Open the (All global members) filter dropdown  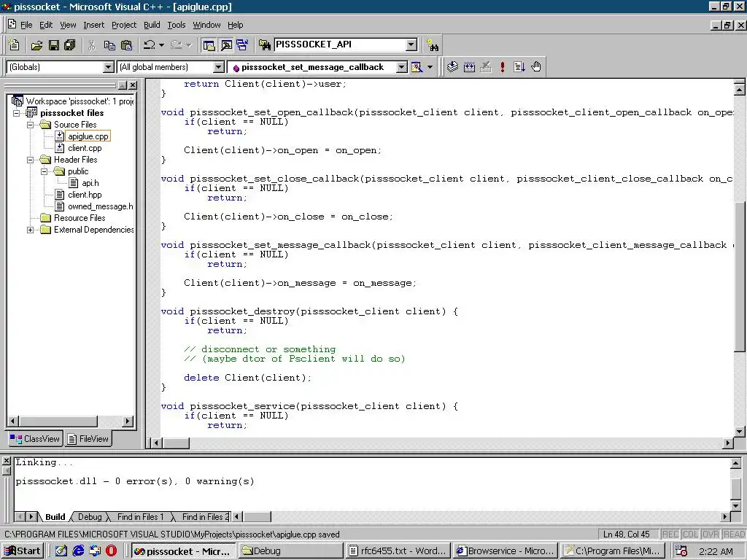[x=218, y=67]
